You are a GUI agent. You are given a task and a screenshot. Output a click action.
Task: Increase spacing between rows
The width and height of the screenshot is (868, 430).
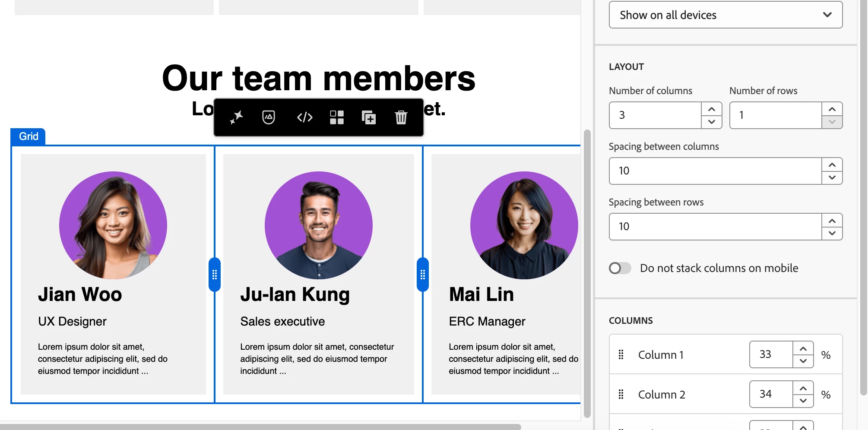(832, 220)
